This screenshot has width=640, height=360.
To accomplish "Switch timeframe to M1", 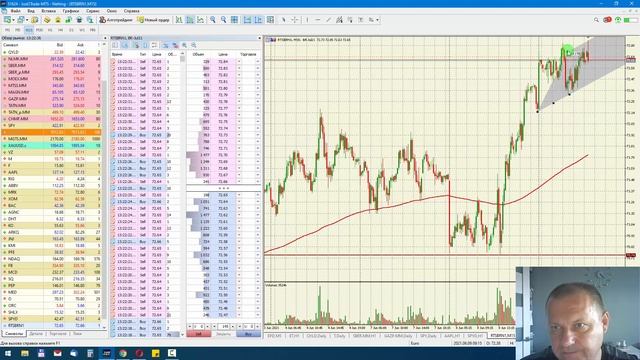I will click(x=7, y=30).
